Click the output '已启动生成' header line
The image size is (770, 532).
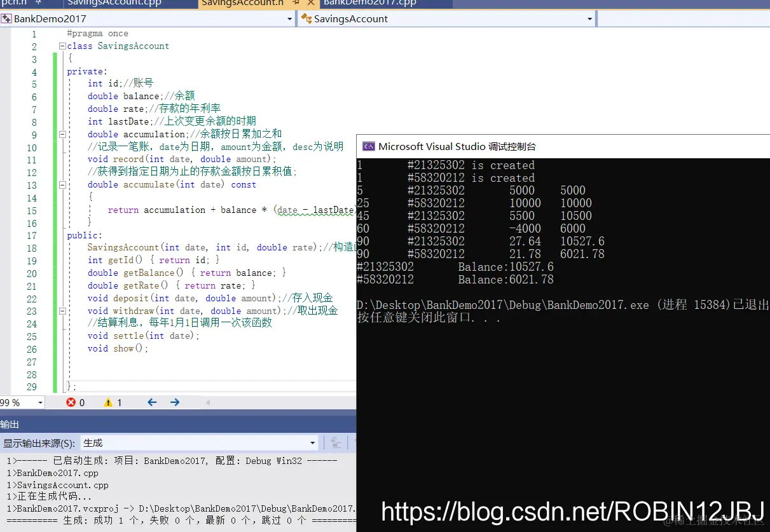[x=171, y=461]
